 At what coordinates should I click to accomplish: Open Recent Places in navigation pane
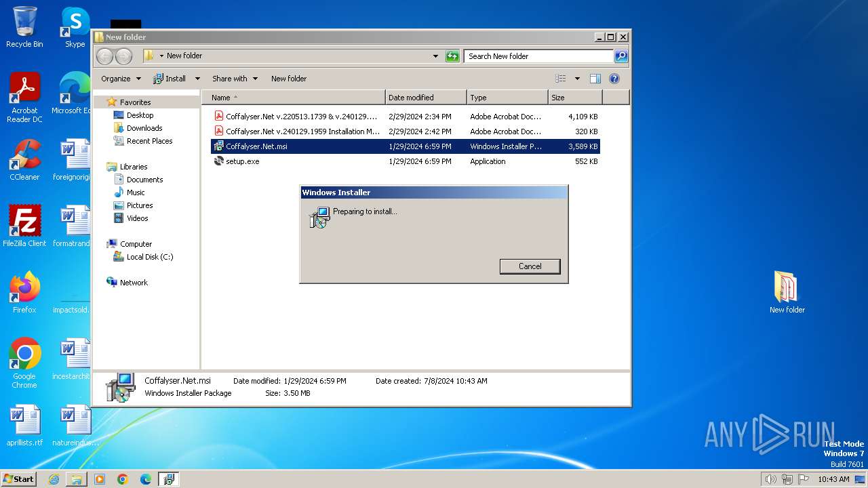149,141
